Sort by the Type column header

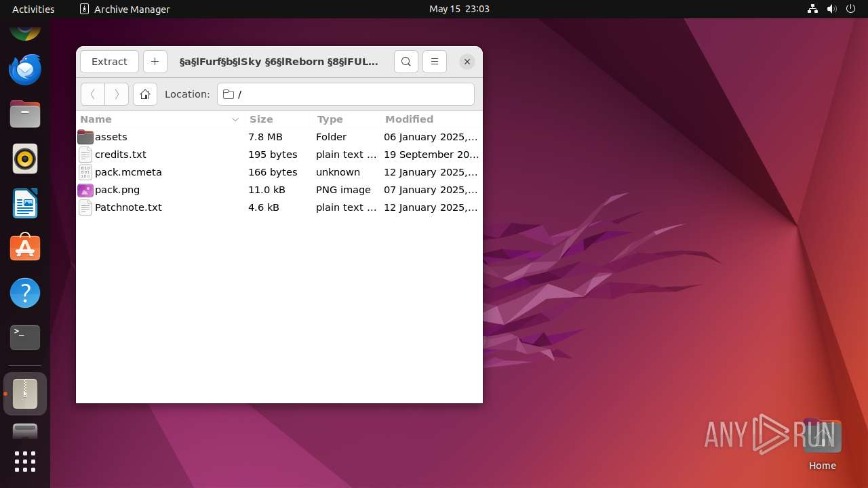click(x=347, y=119)
